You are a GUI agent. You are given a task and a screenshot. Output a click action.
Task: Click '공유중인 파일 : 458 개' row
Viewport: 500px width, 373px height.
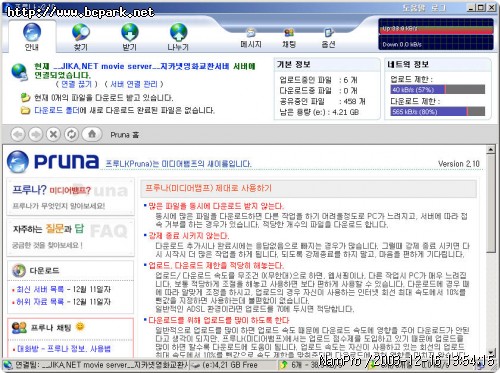(x=322, y=101)
